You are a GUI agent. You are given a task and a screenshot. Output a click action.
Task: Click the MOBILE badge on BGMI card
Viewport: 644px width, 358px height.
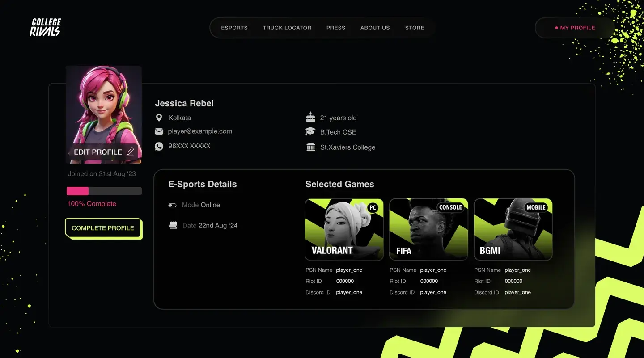tap(536, 207)
